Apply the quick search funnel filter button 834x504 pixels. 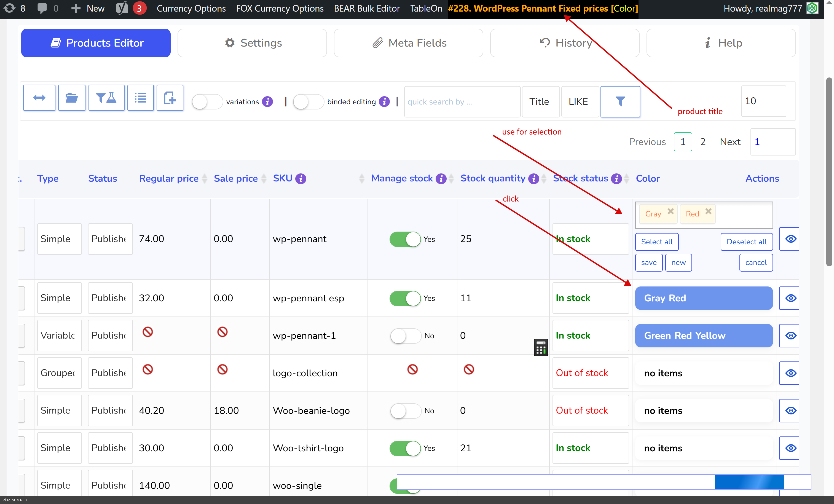pos(620,101)
